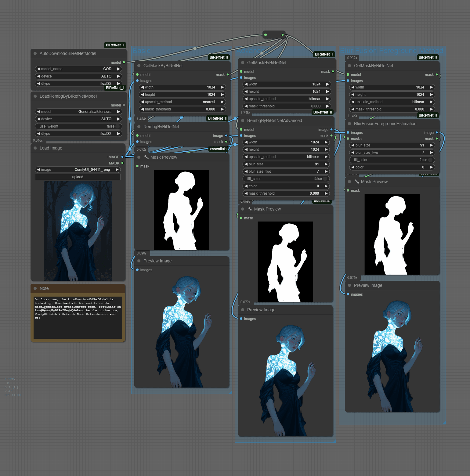Viewport: 470px width, 476px height.
Task: Click the model output socket of LoadRembgByBiRefNetModel
Action: (x=124, y=105)
